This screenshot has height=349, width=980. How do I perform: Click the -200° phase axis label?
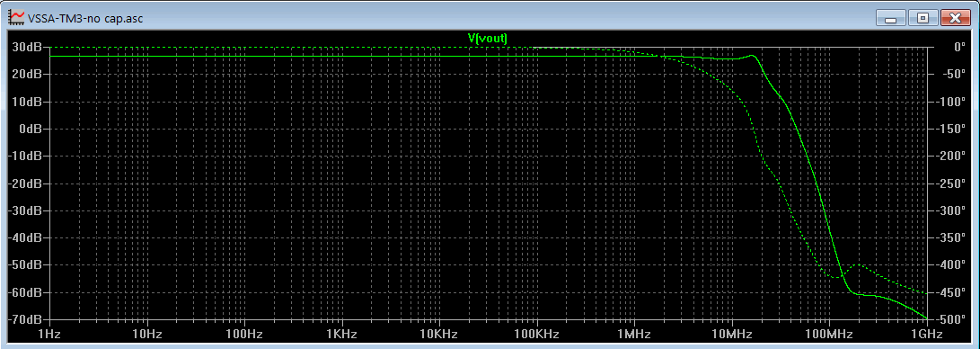tap(950, 156)
